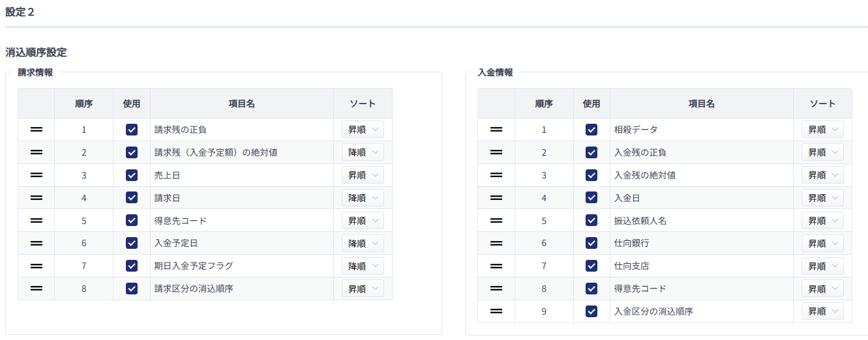
Task: Toggle 使用 checkbox for 期日入金予定フラグ
Action: pos(132,266)
